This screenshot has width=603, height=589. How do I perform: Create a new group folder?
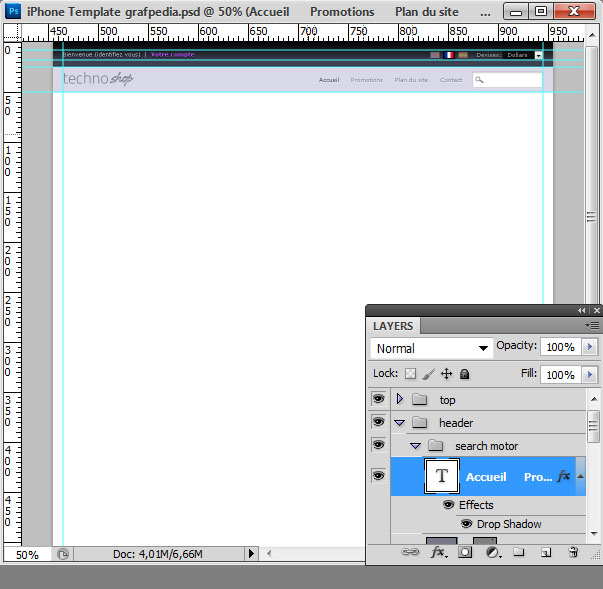pos(518,552)
